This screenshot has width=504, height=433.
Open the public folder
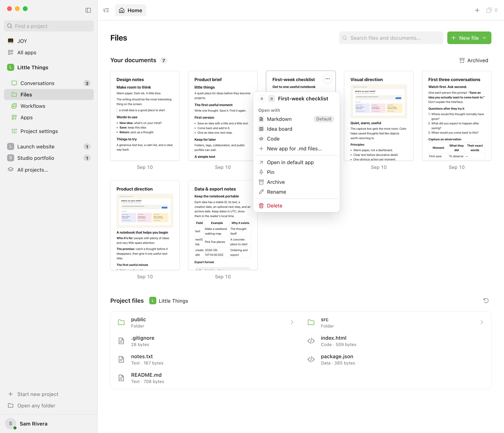(206, 322)
